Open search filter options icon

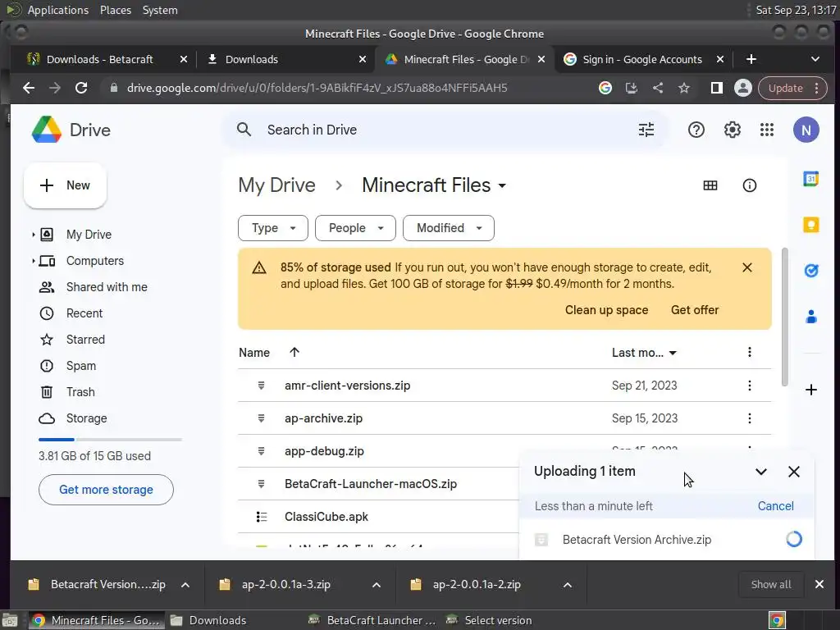click(646, 130)
